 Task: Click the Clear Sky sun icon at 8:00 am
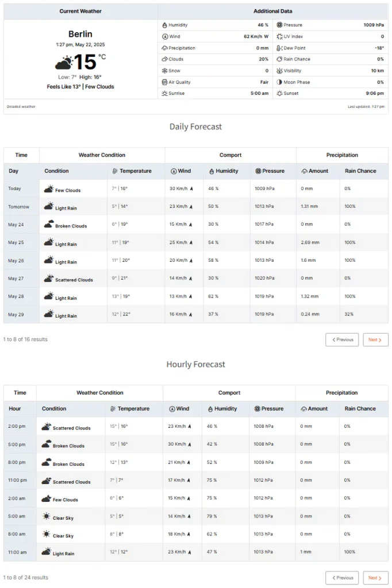(x=46, y=534)
